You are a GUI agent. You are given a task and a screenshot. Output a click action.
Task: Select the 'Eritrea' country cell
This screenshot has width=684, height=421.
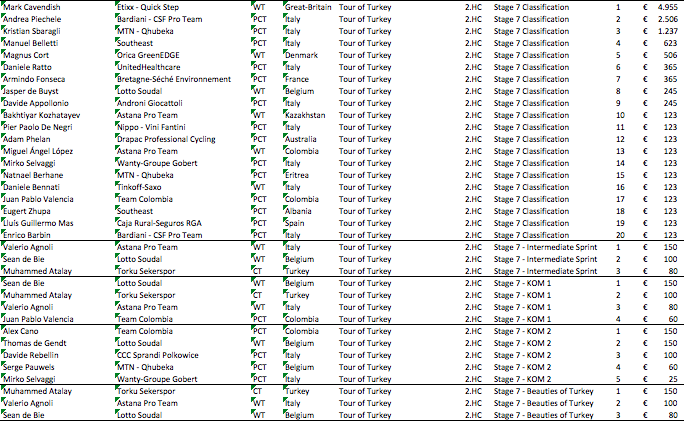tap(297, 175)
